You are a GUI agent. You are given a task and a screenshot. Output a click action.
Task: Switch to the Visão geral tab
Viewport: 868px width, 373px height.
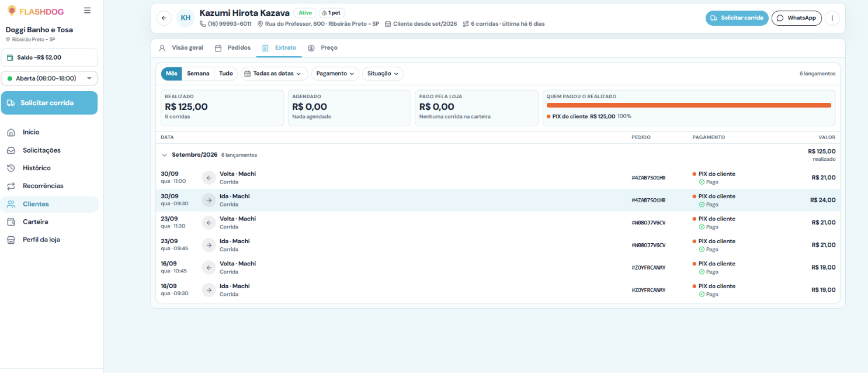[180, 48]
